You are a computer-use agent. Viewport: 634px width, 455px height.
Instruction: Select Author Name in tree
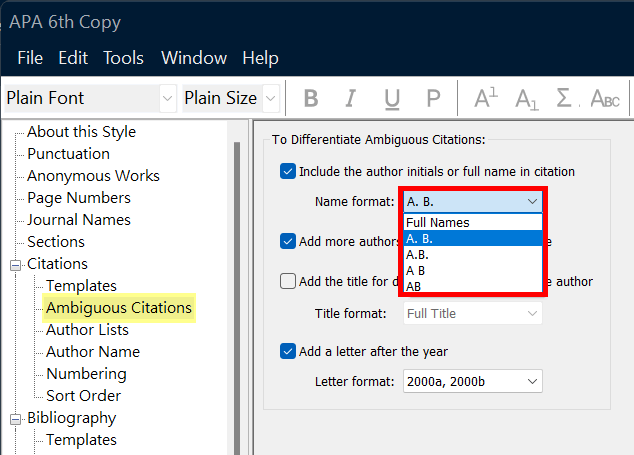[93, 351]
